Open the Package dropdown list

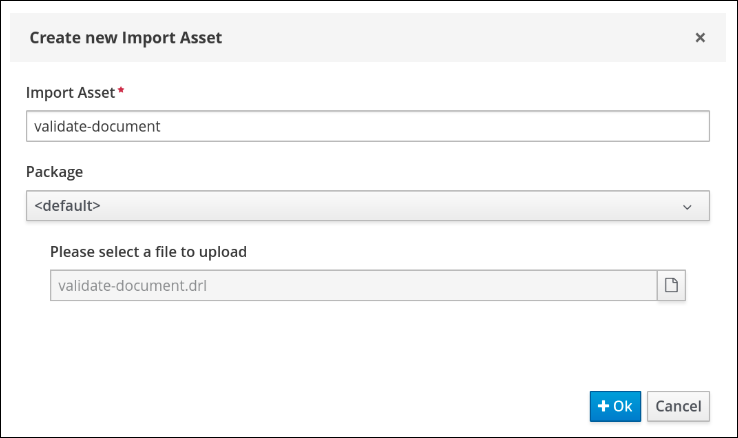coord(367,206)
